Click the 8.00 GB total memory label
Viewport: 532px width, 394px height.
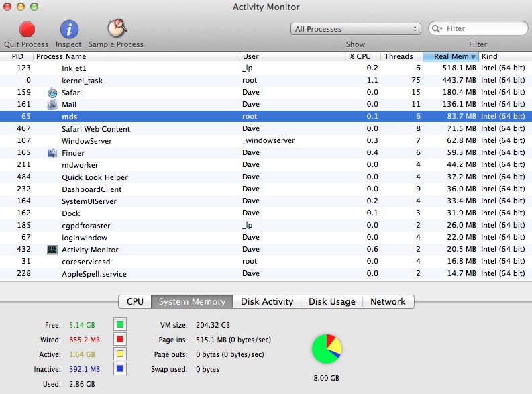click(327, 378)
